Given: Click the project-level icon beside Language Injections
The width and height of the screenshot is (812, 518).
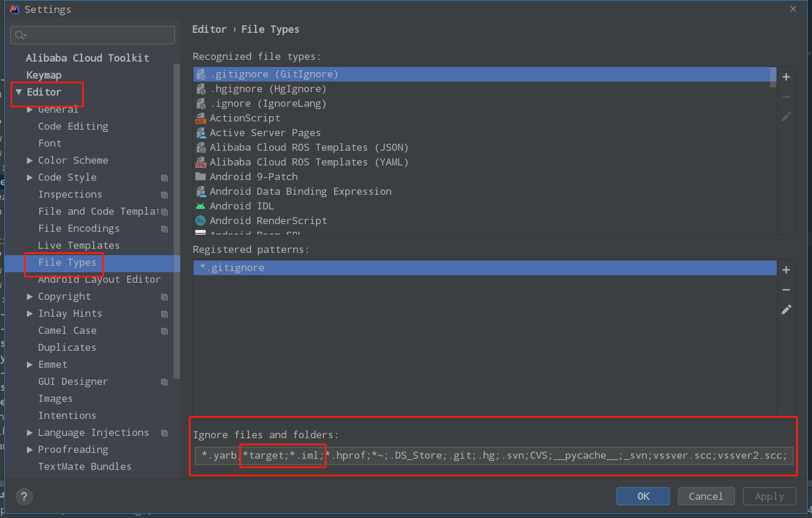Looking at the screenshot, I should (x=165, y=433).
